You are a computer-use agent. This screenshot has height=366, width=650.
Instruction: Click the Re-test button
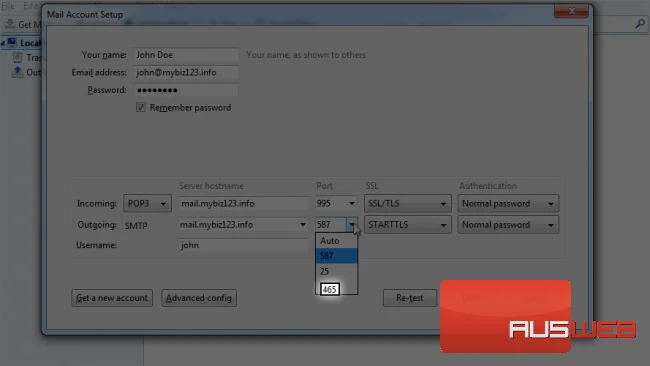410,298
